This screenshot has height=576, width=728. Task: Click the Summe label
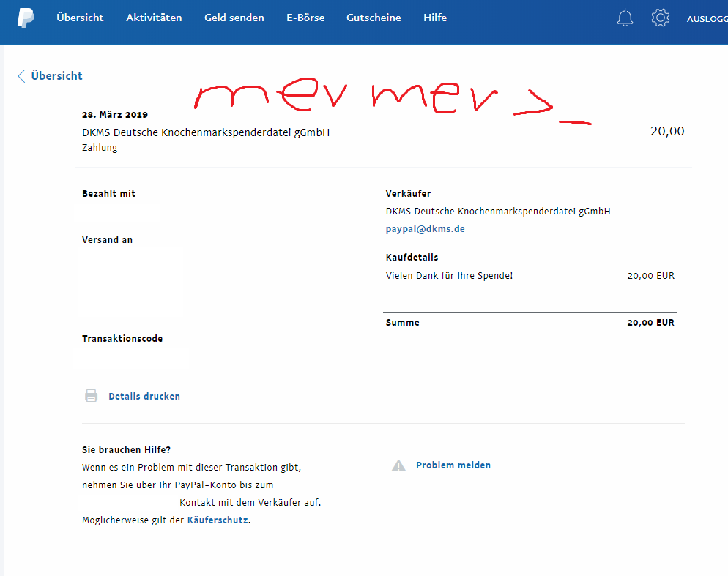tap(403, 323)
